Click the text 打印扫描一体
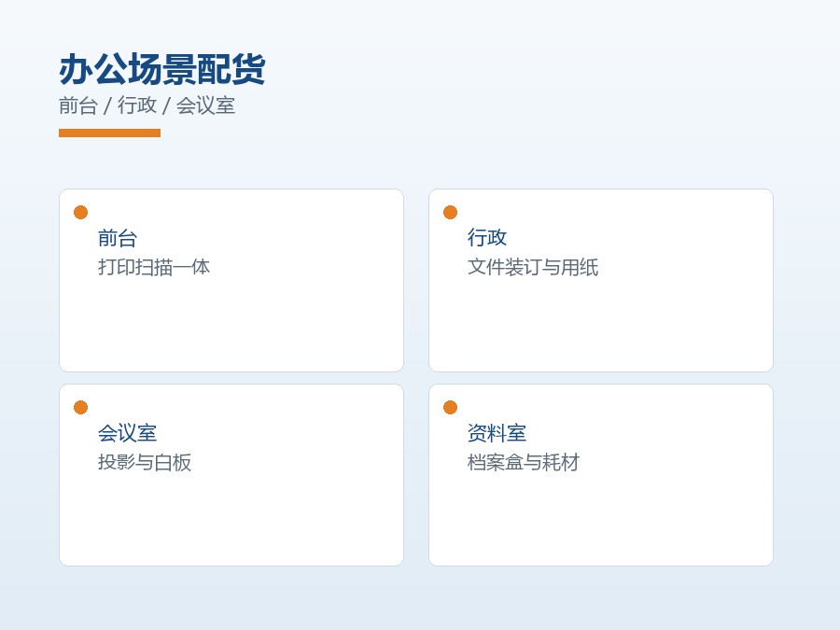 154,267
